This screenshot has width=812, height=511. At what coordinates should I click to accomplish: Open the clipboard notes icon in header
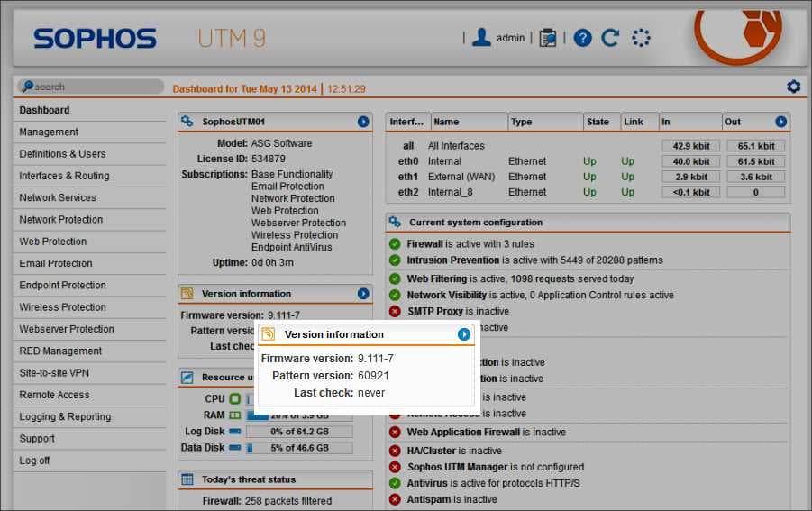pyautogui.click(x=547, y=38)
